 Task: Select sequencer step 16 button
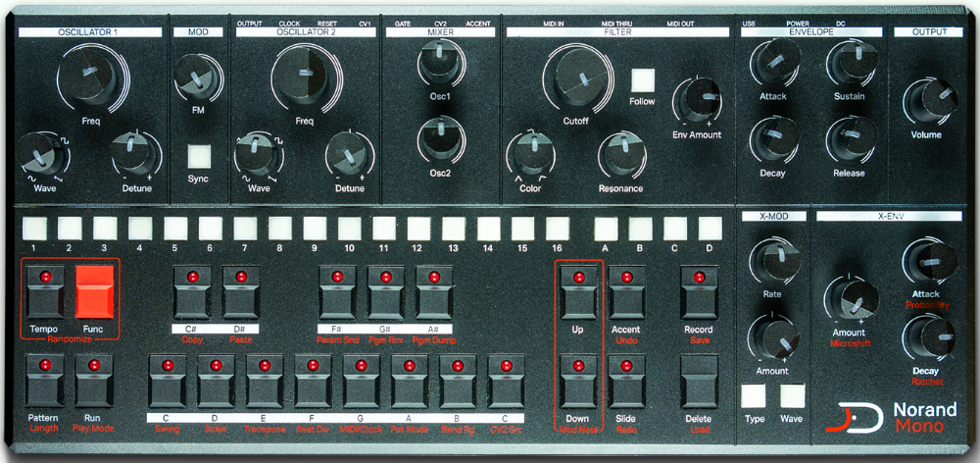pyautogui.click(x=558, y=229)
